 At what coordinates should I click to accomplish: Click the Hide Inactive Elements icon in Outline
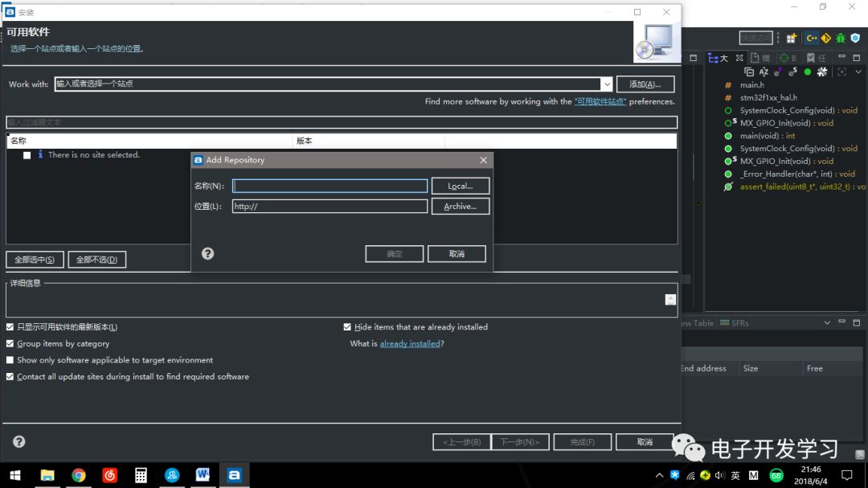[x=822, y=72]
